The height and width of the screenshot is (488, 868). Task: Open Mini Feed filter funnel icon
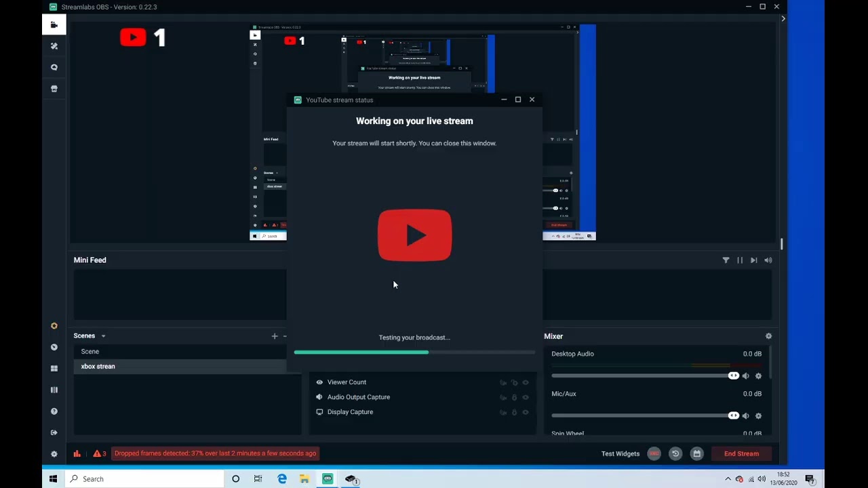coord(726,260)
